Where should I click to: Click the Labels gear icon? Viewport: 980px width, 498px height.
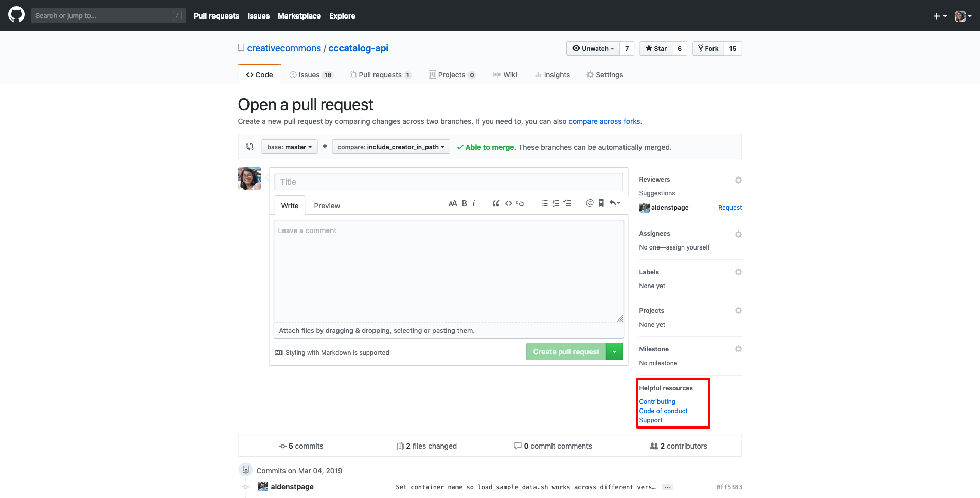click(738, 272)
